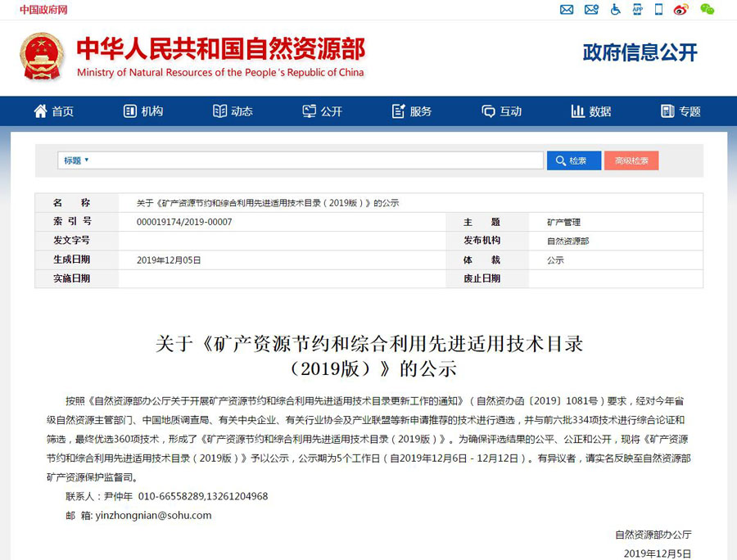This screenshot has width=737, height=560.
Task: Click the email address yinzhongnian@sohu.com
Action: pyautogui.click(x=152, y=515)
